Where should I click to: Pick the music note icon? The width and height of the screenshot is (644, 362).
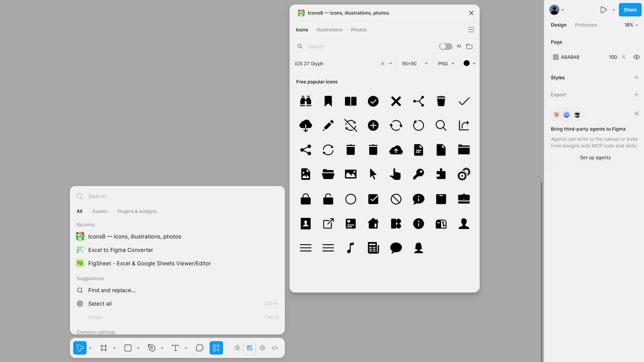351,248
